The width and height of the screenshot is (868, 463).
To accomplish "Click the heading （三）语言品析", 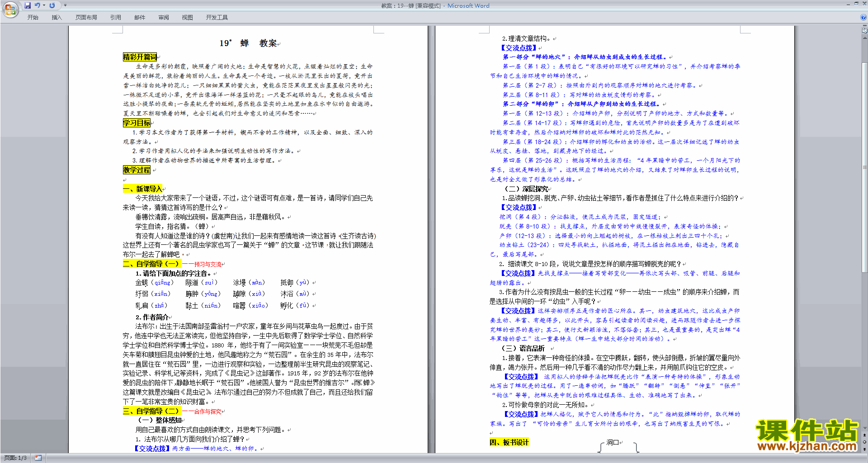I will [523, 348].
